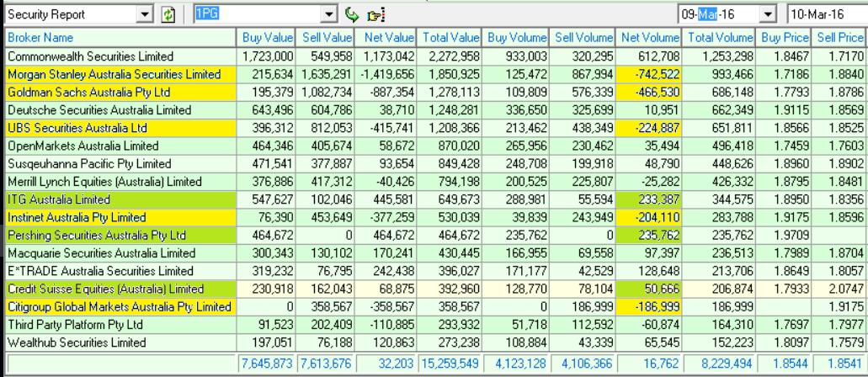Click Total Volume cell 1,253,298
868x377 pixels.
click(x=719, y=56)
